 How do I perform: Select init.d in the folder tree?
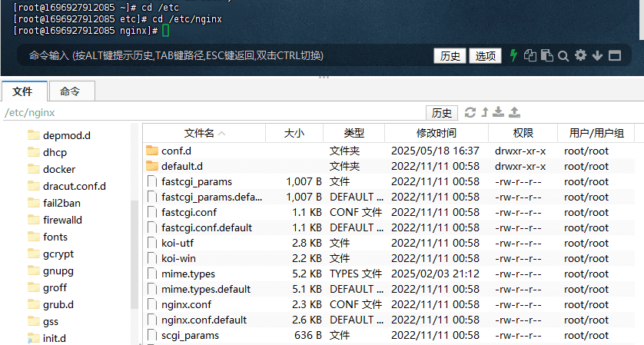click(x=55, y=338)
